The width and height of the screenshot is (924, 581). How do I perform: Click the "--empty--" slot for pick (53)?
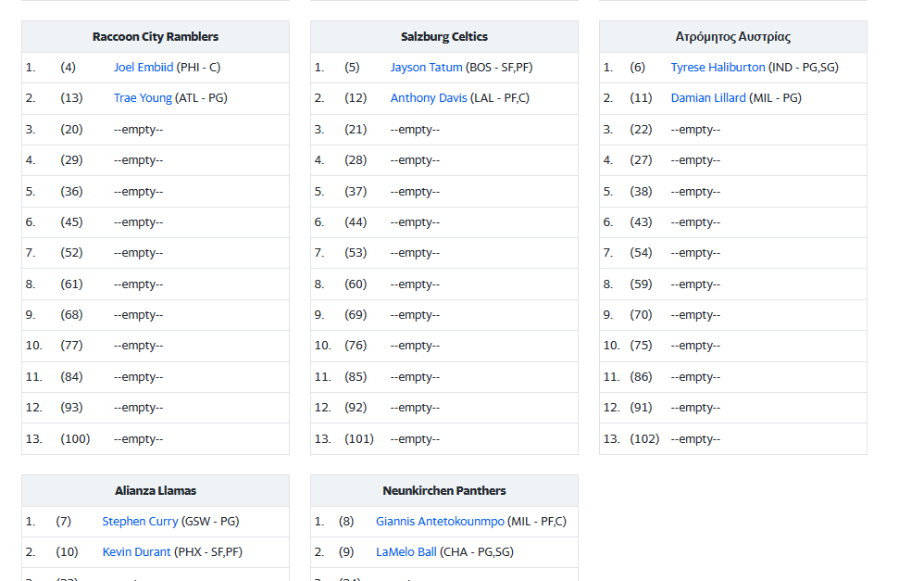[415, 253]
